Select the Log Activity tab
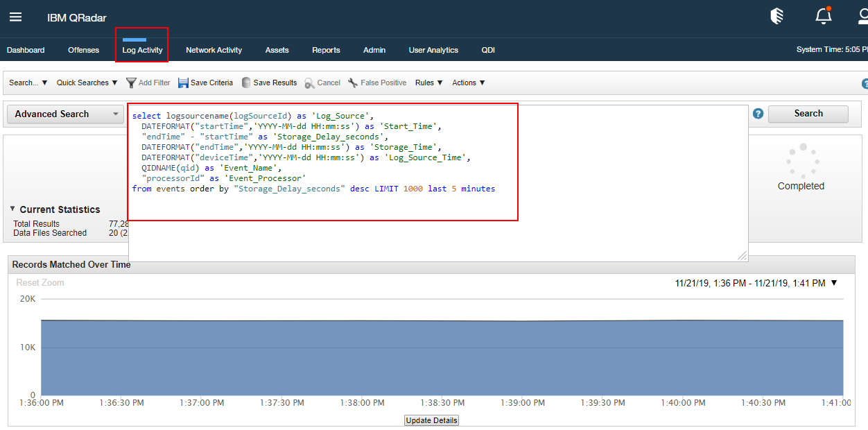This screenshot has width=868, height=430. pyautogui.click(x=142, y=50)
